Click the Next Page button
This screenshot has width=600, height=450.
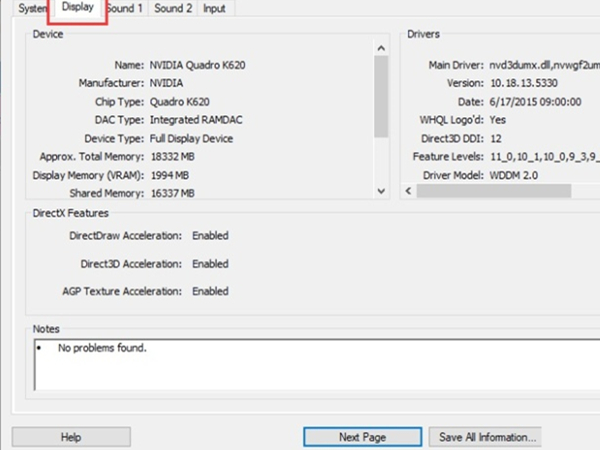(362, 437)
